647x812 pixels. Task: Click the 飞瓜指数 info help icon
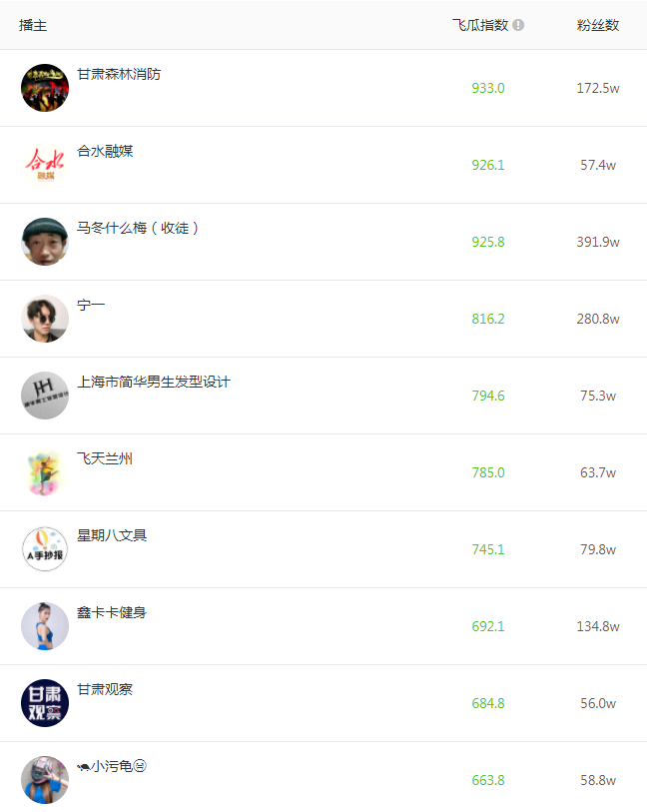(518, 26)
